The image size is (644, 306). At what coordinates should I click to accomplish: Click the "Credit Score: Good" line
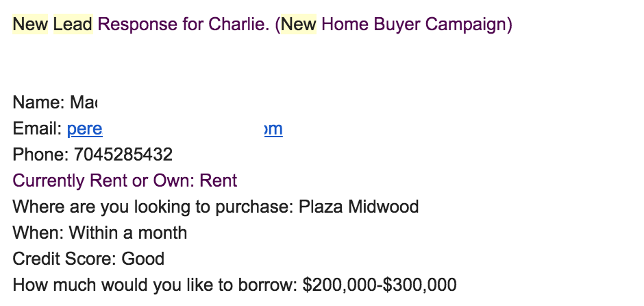(x=88, y=259)
